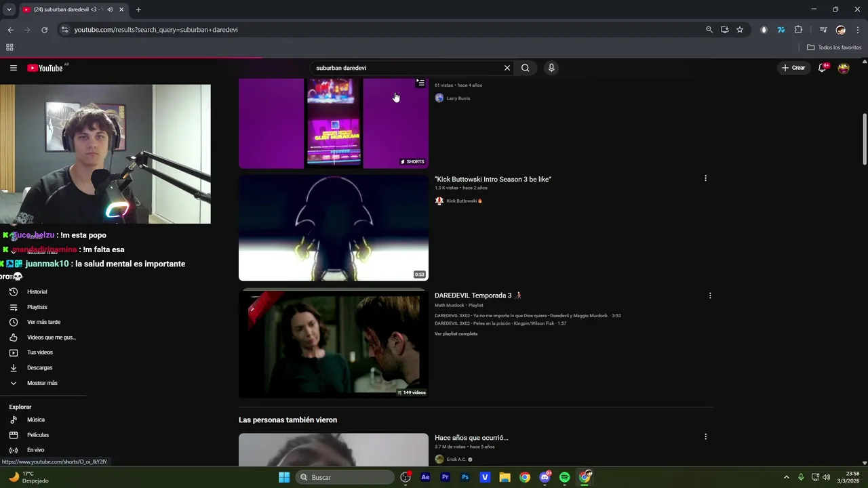Open "Hace años que ocurrió..." video title
This screenshot has height=488, width=868.
pyautogui.click(x=471, y=438)
